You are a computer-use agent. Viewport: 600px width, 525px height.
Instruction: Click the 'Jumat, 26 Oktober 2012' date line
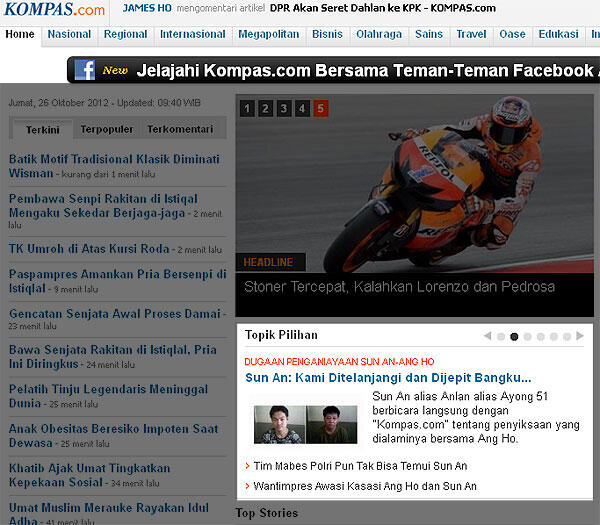point(104,103)
